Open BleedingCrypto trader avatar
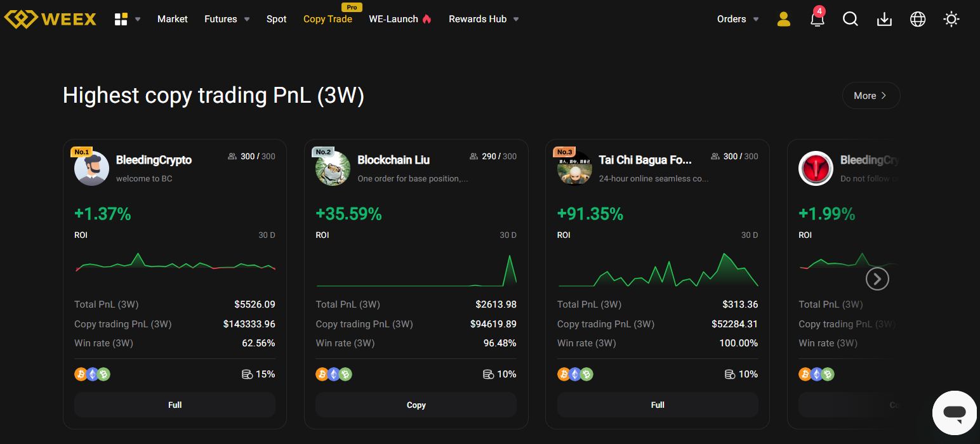 click(x=91, y=168)
